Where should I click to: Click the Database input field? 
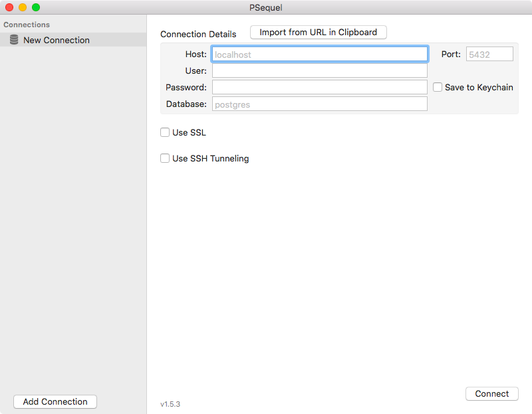(x=320, y=104)
